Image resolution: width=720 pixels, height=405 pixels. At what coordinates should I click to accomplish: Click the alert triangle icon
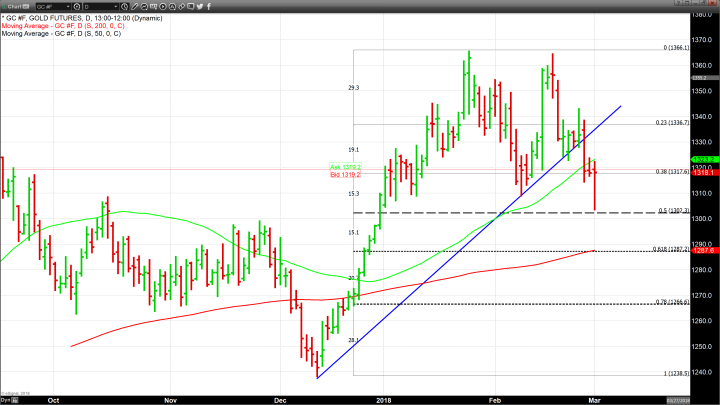(172, 6)
